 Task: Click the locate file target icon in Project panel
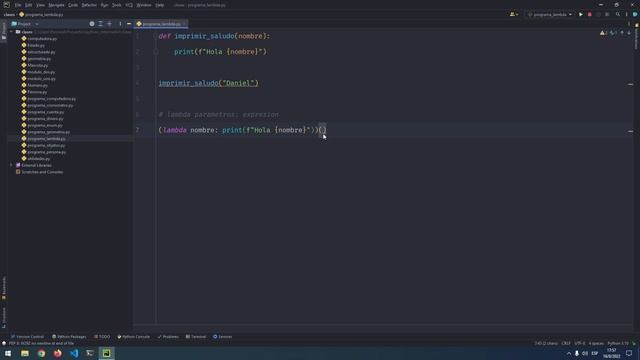pos(92,24)
